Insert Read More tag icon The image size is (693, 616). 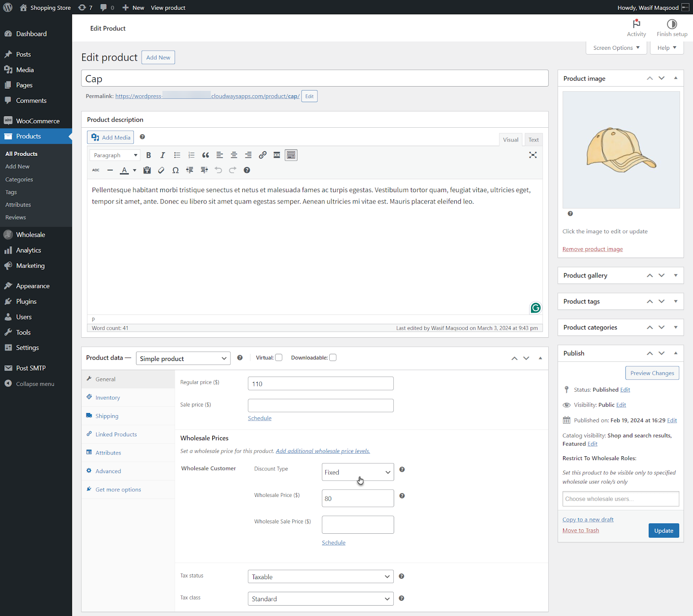(277, 155)
